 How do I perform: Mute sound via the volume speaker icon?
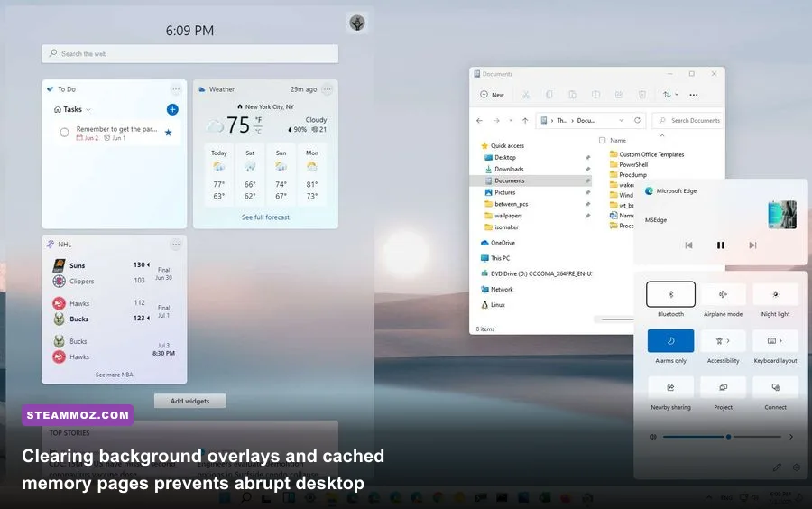652,437
